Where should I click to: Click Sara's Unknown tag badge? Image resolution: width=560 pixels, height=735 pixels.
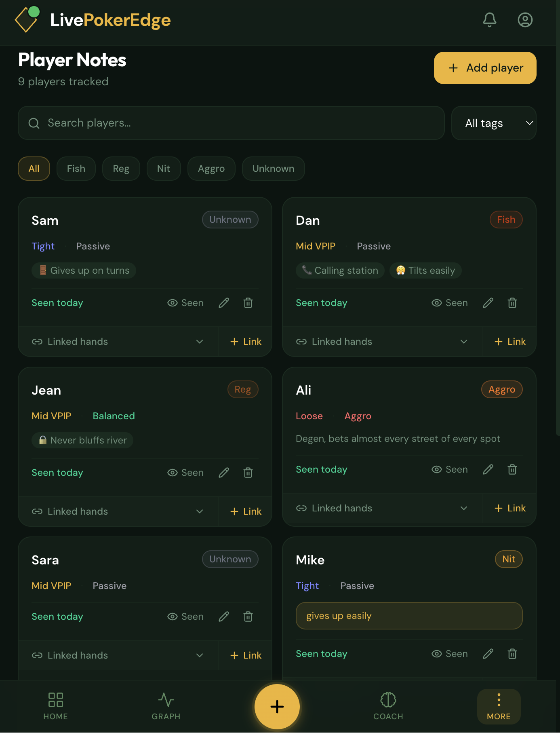(230, 559)
